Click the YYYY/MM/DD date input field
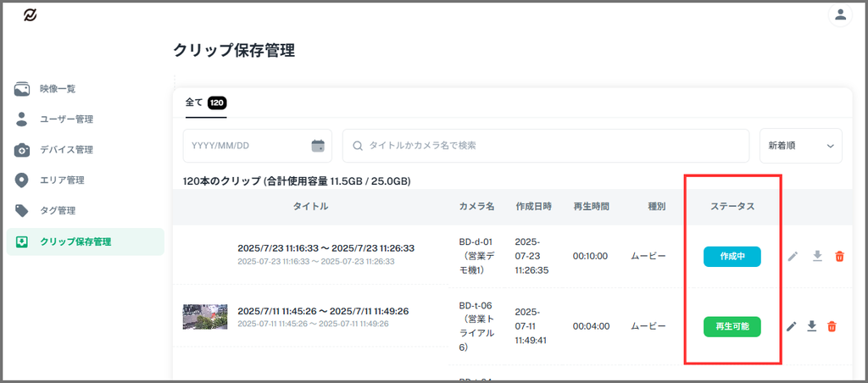This screenshot has height=383, width=868. pos(258,146)
